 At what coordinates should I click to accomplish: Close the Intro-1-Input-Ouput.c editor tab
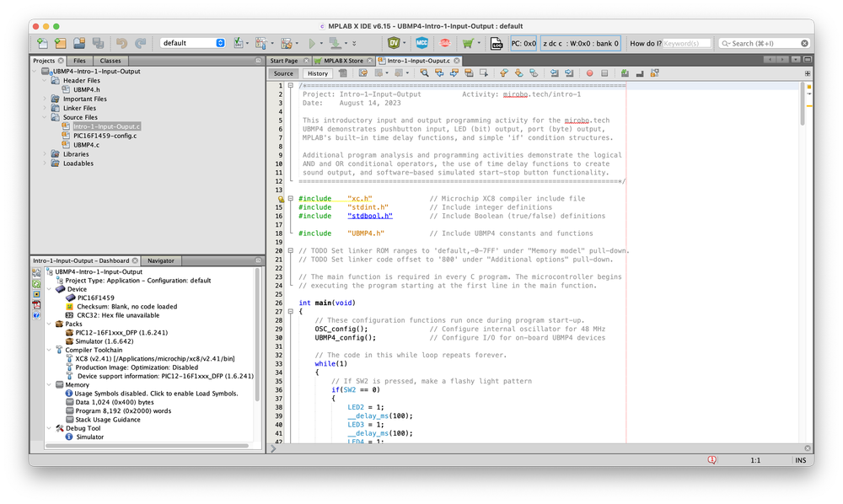457,61
